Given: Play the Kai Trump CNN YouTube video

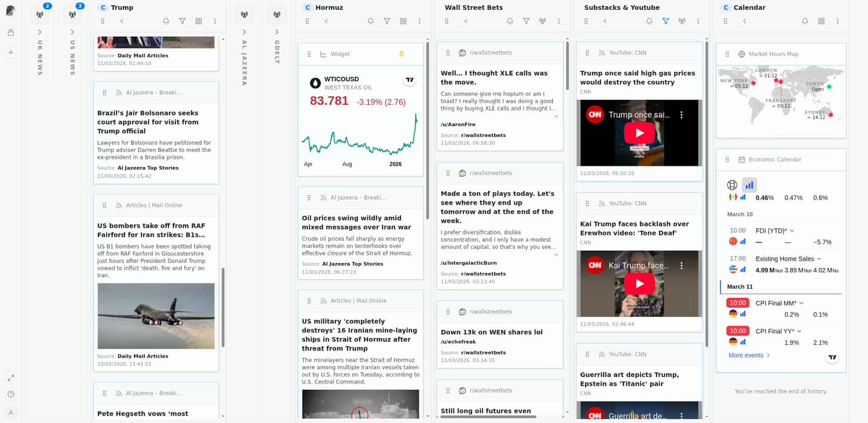Looking at the screenshot, I should pyautogui.click(x=639, y=283).
